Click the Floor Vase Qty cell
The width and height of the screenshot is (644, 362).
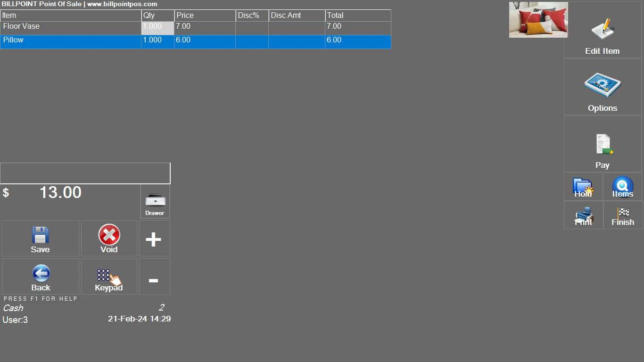[157, 27]
